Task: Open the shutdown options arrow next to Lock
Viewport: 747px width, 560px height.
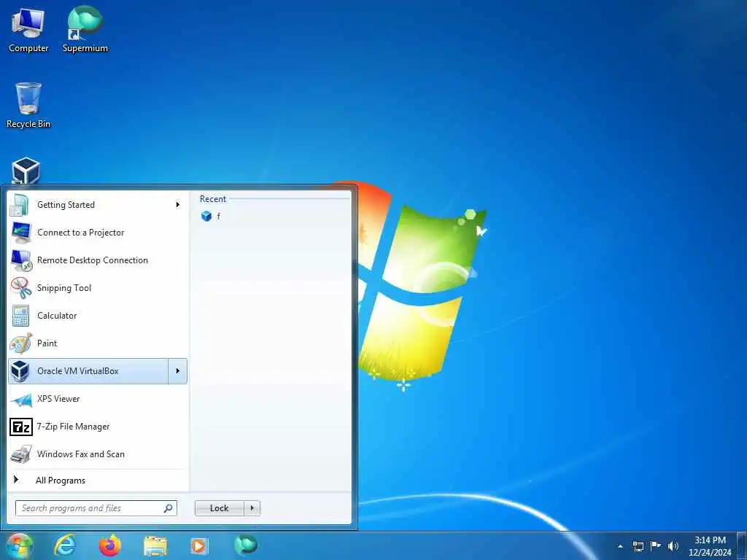Action: (x=252, y=508)
